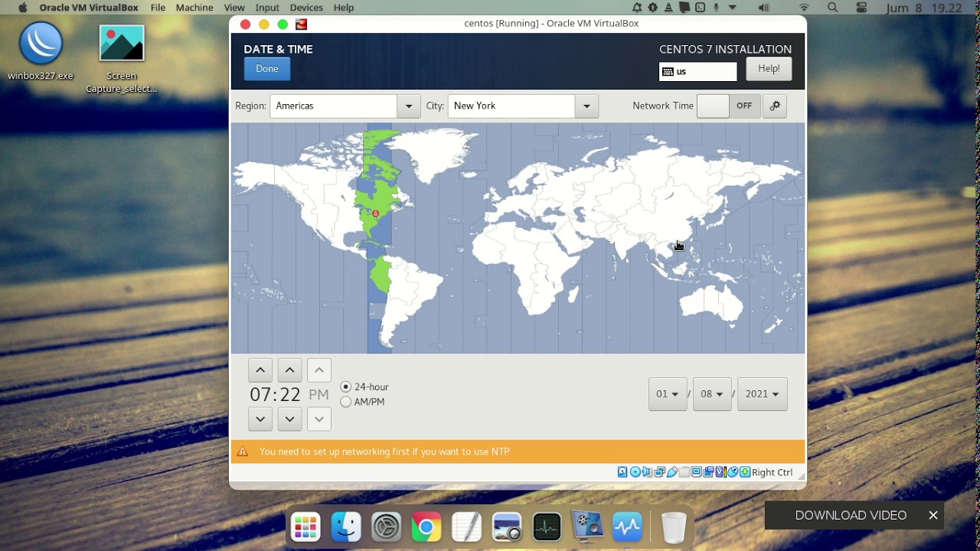Click the display status icon
This screenshot has height=551, width=980.
(696, 472)
